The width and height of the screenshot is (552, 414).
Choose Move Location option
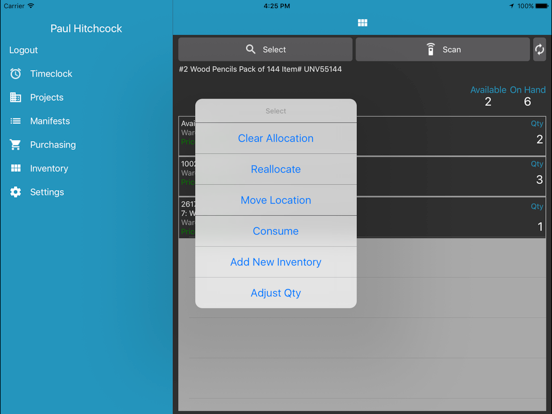click(276, 200)
